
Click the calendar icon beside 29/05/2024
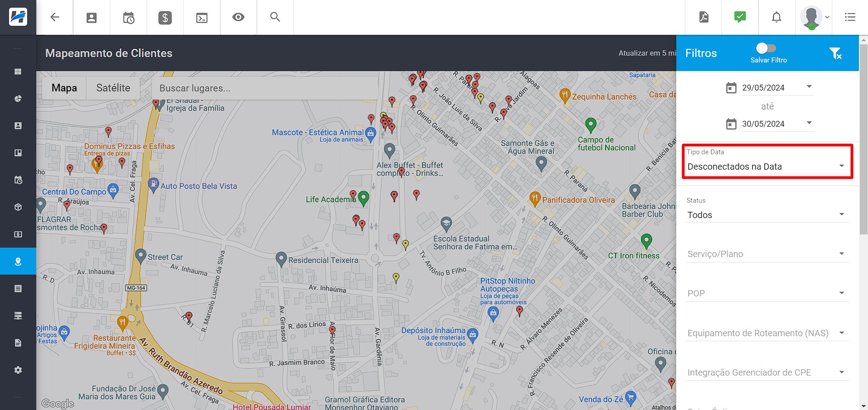(731, 88)
